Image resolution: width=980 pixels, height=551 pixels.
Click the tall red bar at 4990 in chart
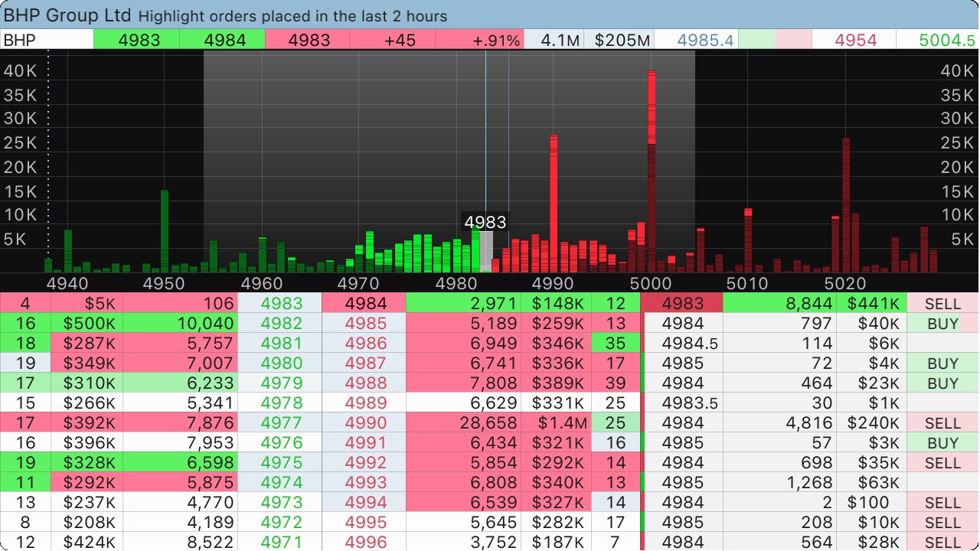(553, 203)
